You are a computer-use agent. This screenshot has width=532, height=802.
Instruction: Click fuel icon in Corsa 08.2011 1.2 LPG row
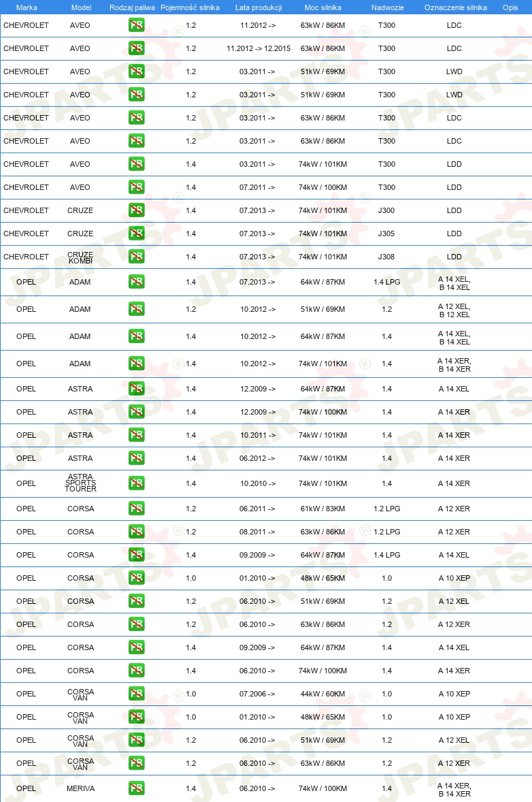coord(137,532)
